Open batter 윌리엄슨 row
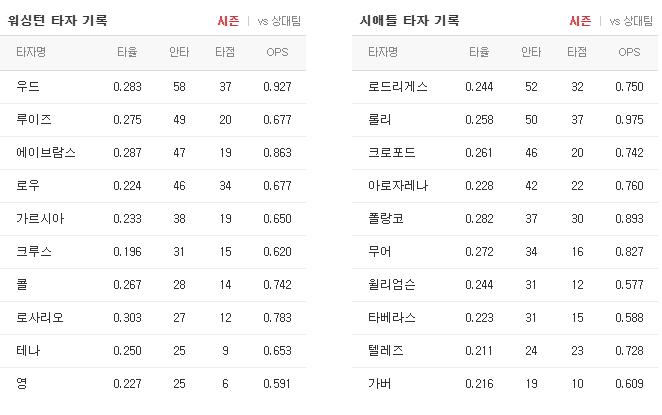Screen dimensions: 662x415 (x=505, y=285)
